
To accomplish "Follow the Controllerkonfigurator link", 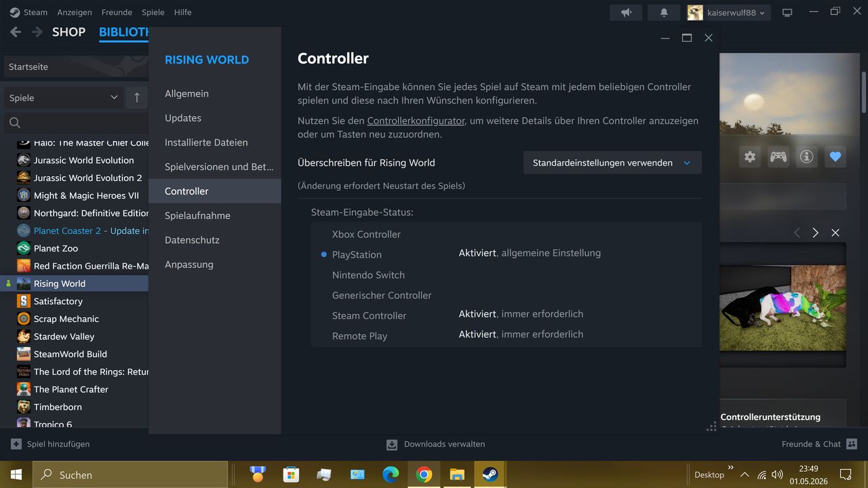I will pyautogui.click(x=416, y=121).
